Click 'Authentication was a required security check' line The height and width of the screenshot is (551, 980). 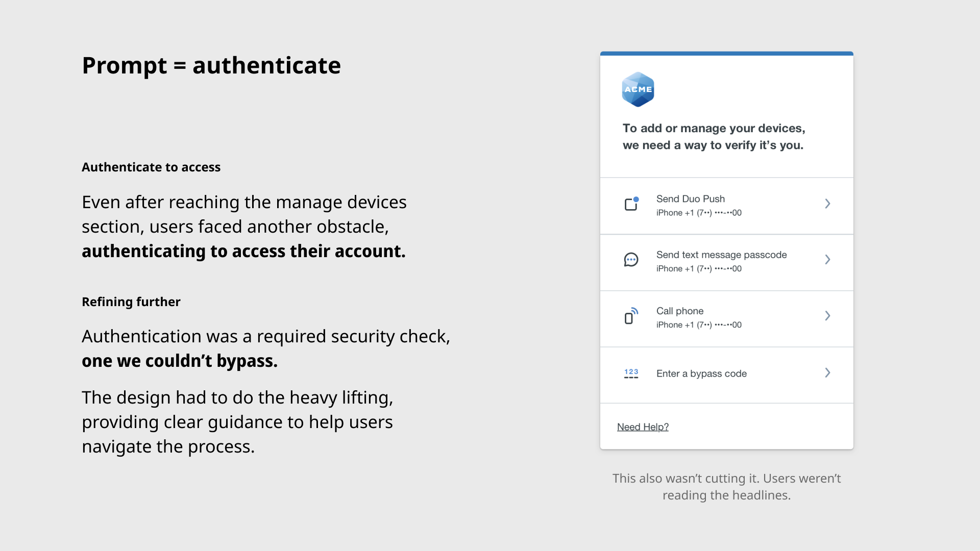point(266,337)
